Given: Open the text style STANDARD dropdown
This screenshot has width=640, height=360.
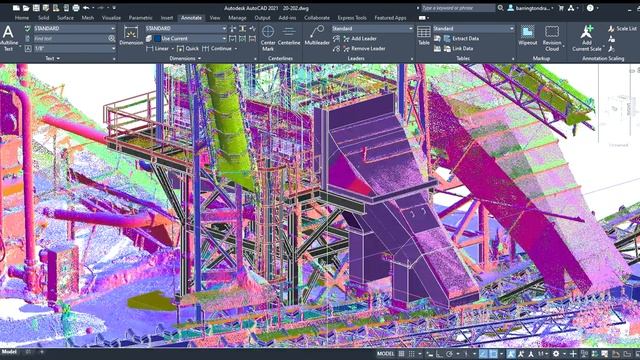Looking at the screenshot, I should 74,29.
